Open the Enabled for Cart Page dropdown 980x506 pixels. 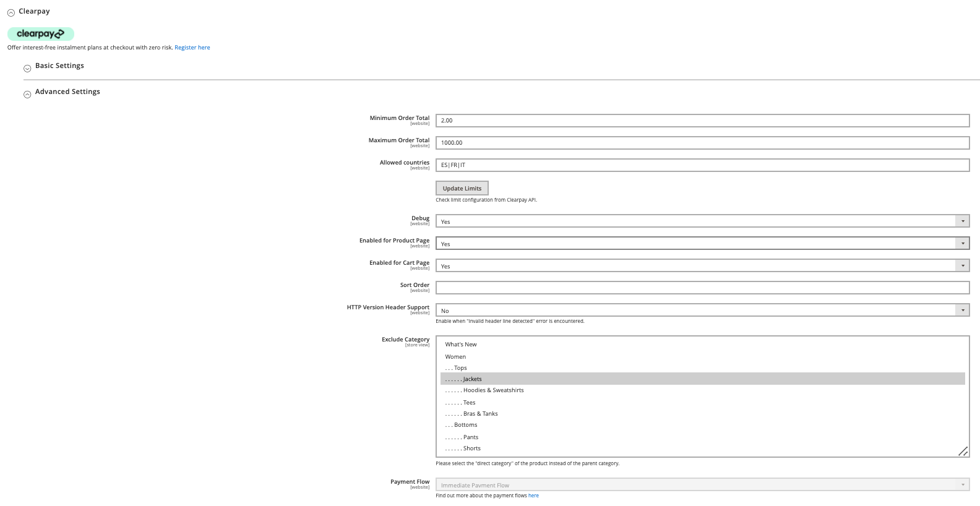[x=702, y=266]
